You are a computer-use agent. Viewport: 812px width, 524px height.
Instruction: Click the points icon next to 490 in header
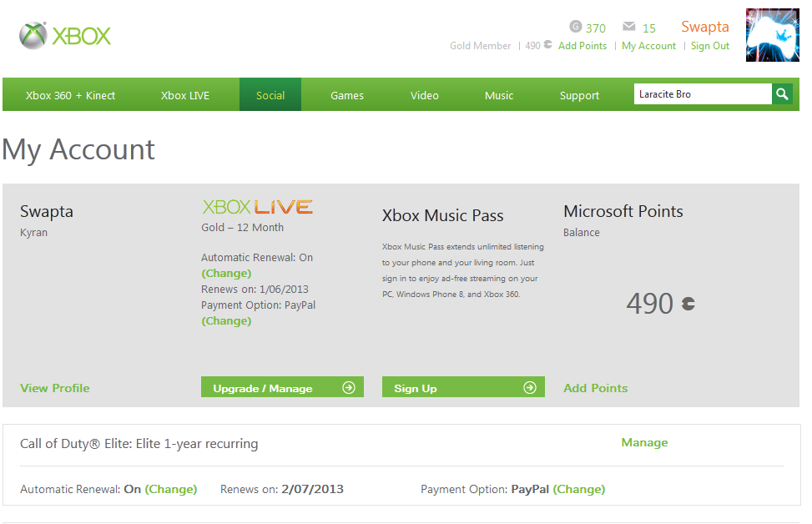548,45
